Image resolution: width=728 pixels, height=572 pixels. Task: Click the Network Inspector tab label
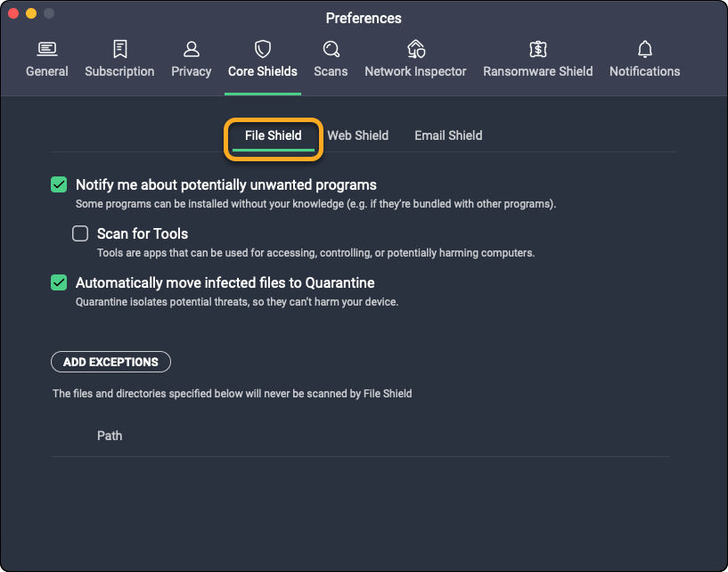[415, 71]
